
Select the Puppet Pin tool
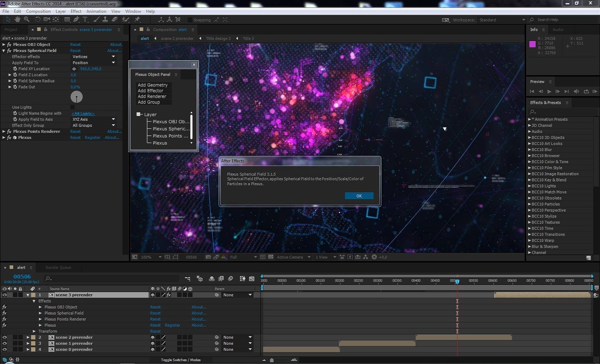point(137,19)
